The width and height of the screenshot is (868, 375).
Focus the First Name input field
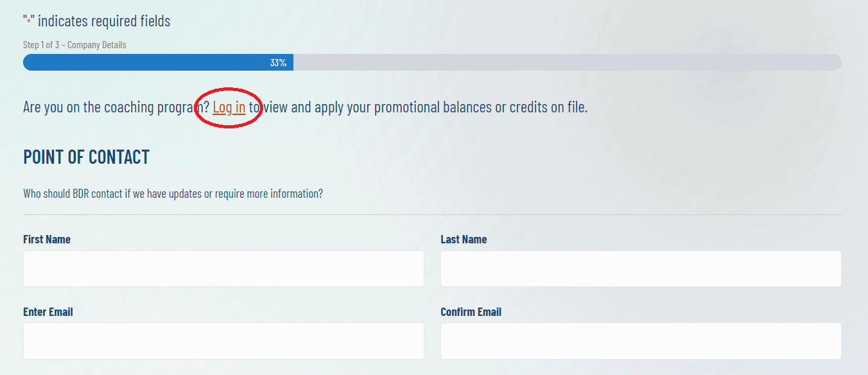pos(223,268)
